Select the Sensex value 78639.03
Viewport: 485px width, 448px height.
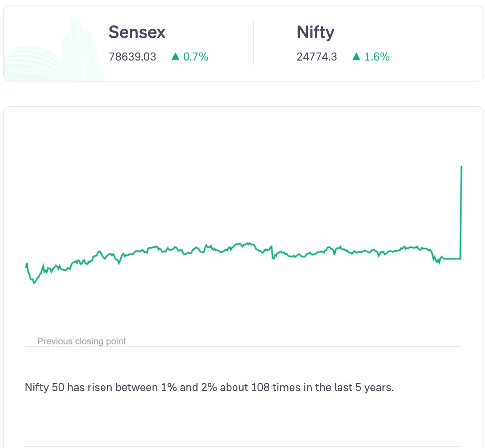coord(132,57)
